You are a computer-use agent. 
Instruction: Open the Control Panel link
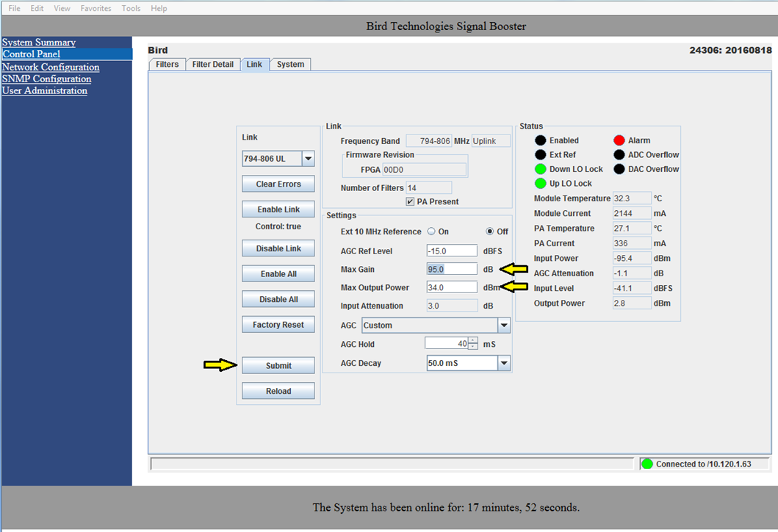pyautogui.click(x=32, y=54)
